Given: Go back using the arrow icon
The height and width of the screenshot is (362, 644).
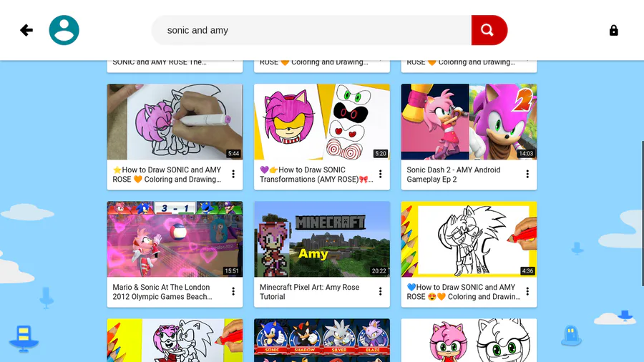Looking at the screenshot, I should click(x=26, y=30).
